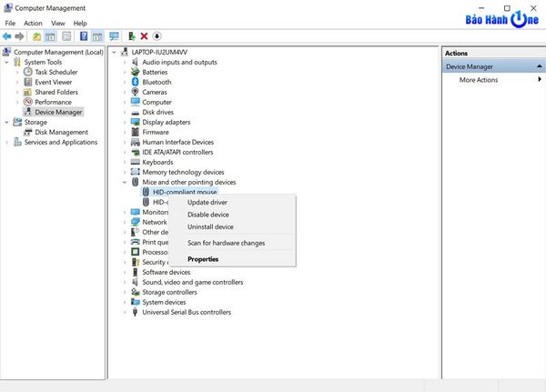This screenshot has width=546, height=392.
Task: Expand the Audio inputs and outputs node
Action: pos(125,62)
